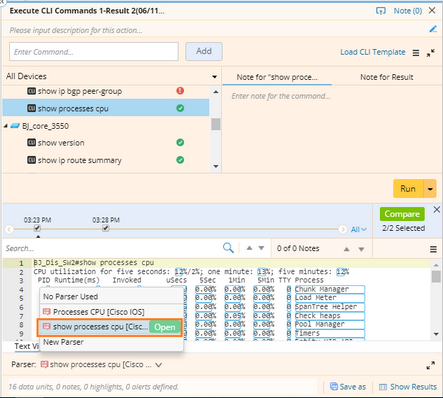This screenshot has width=443, height=398.
Task: Open the Note (0) comment icon
Action: [381, 11]
